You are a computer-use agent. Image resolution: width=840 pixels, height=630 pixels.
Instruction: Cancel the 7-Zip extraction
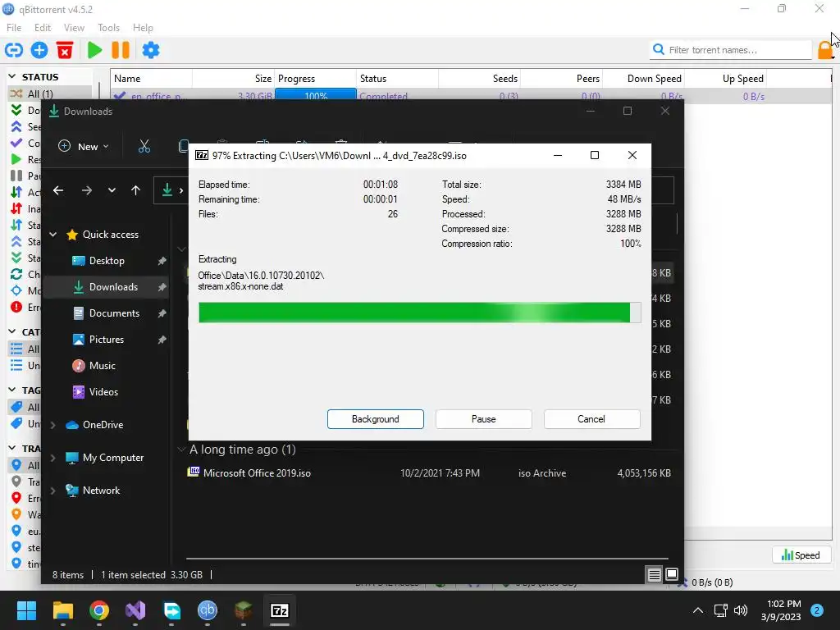591,419
